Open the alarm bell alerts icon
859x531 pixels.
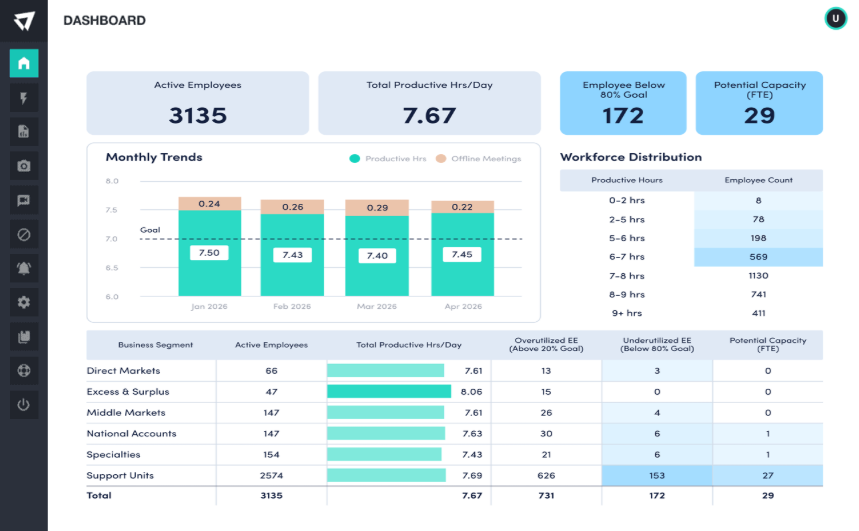pyautogui.click(x=24, y=269)
